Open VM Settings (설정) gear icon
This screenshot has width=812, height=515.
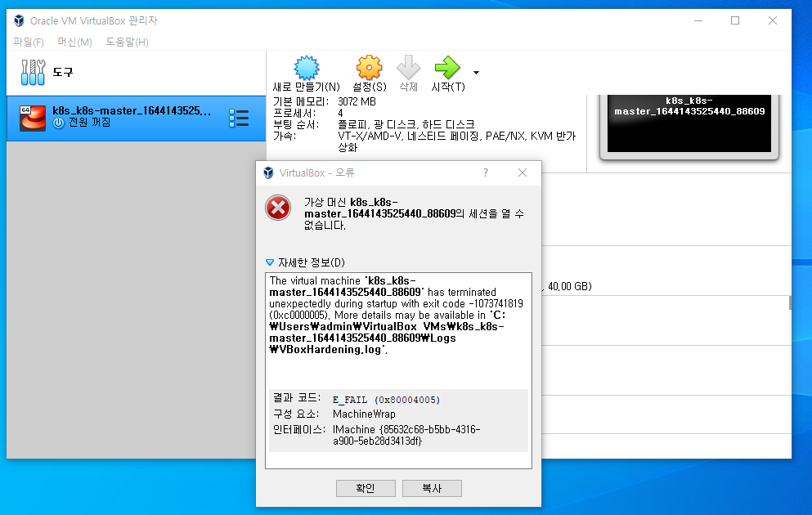[370, 67]
